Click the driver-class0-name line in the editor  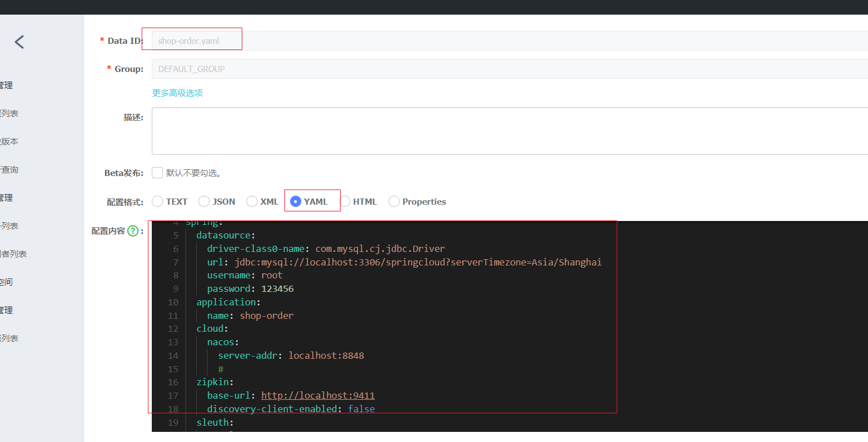point(326,249)
